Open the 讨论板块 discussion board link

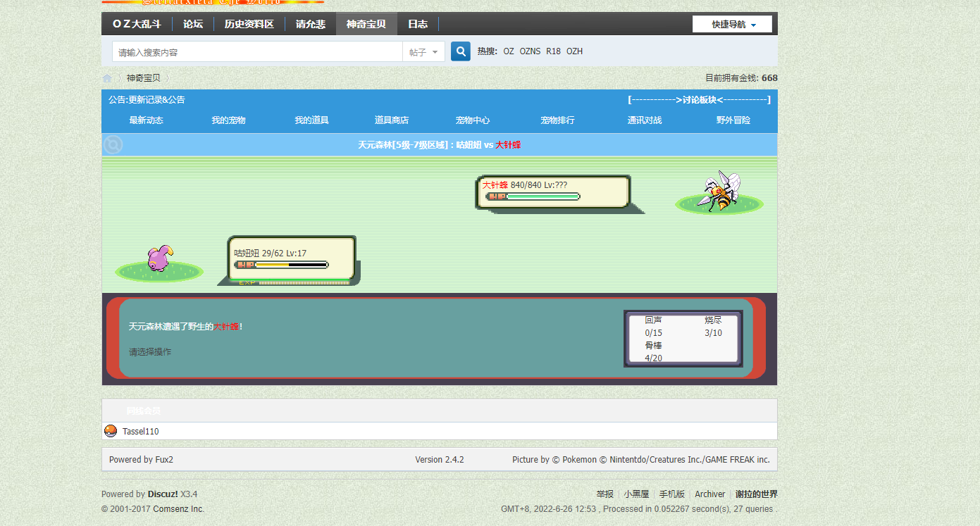(x=699, y=100)
